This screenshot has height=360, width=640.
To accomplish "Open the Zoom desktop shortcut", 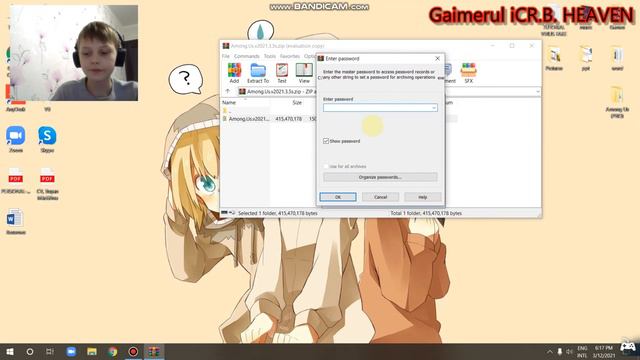I will [16, 139].
